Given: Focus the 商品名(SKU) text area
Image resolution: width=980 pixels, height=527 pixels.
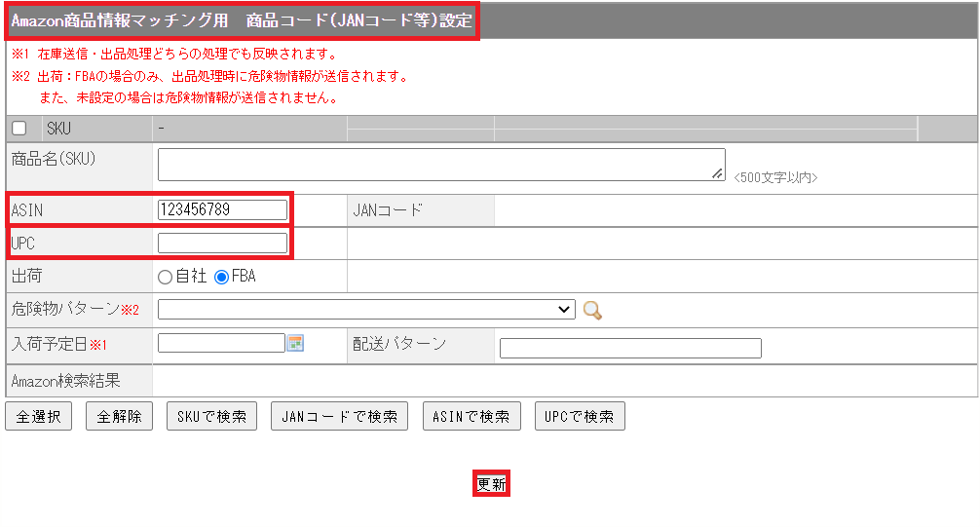Looking at the screenshot, I should point(441,165).
